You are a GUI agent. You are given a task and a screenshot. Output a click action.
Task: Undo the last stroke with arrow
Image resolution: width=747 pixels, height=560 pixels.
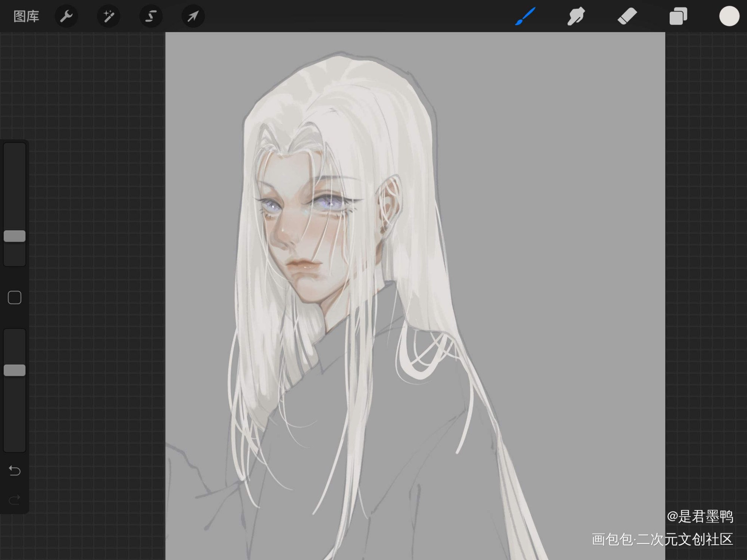(15, 471)
